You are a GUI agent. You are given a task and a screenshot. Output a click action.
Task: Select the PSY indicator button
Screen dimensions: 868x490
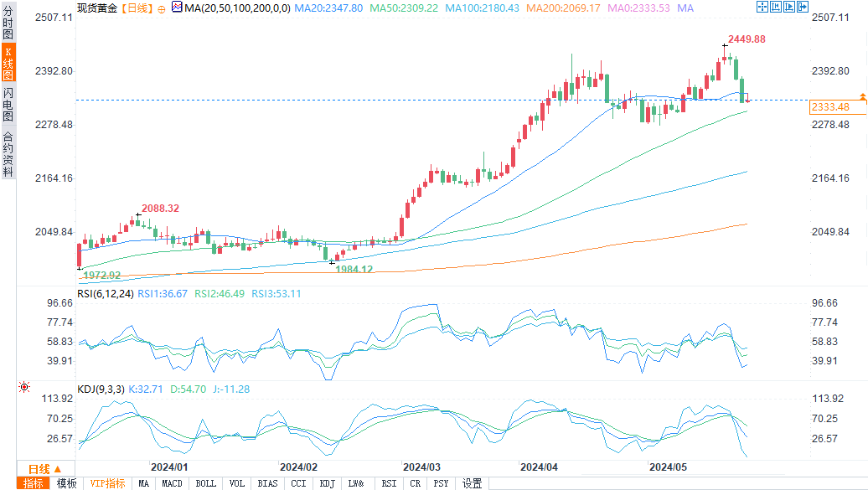(x=441, y=483)
